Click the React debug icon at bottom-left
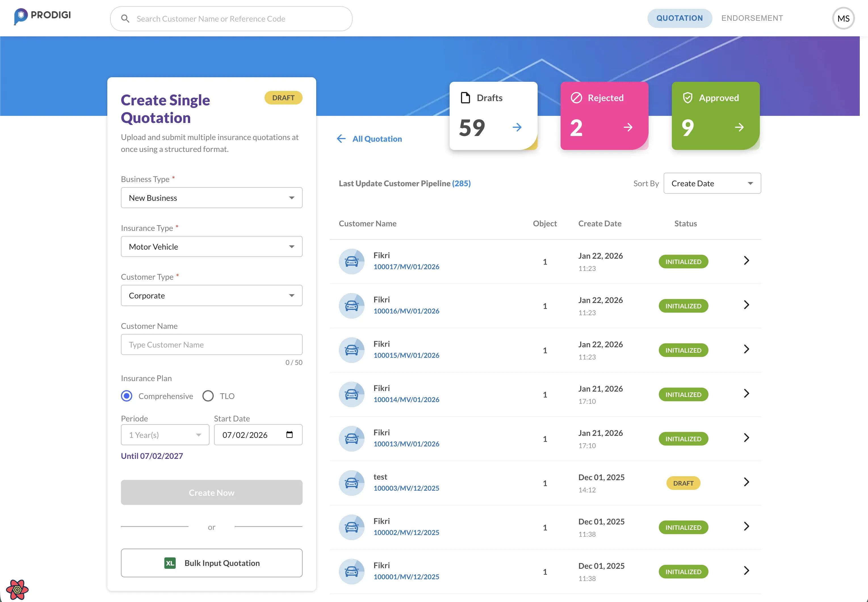Image resolution: width=868 pixels, height=602 pixels. tap(17, 589)
